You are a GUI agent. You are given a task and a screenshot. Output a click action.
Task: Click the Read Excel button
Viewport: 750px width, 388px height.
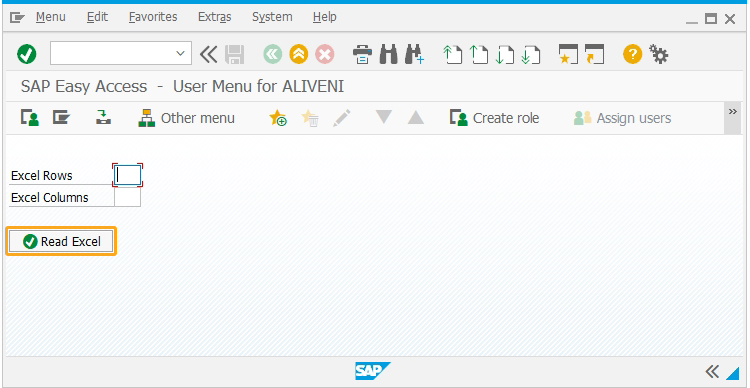[61, 242]
